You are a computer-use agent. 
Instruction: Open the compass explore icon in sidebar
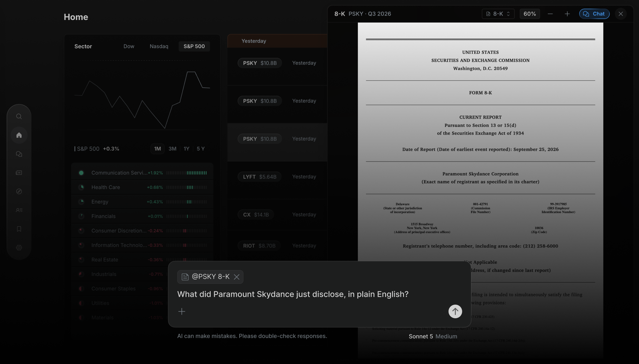(x=19, y=191)
